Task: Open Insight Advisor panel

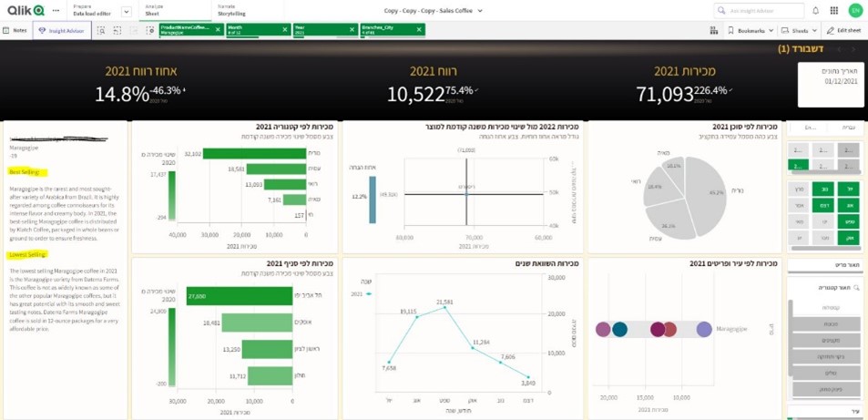Action: point(61,30)
